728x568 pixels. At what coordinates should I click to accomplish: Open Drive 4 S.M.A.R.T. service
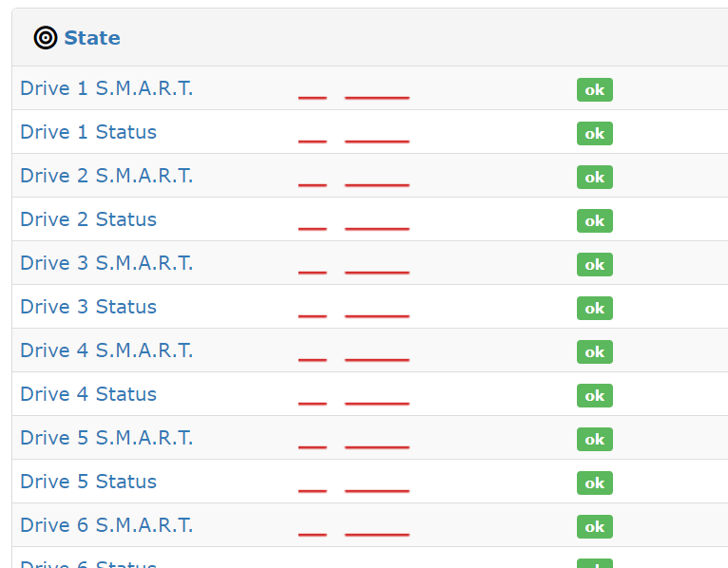(106, 350)
